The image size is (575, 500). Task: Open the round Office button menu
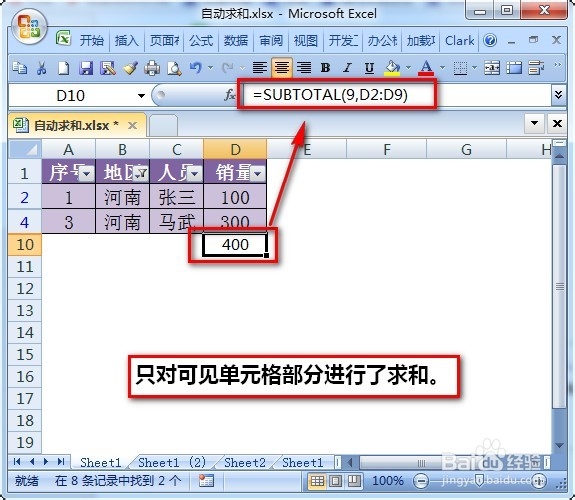29,27
